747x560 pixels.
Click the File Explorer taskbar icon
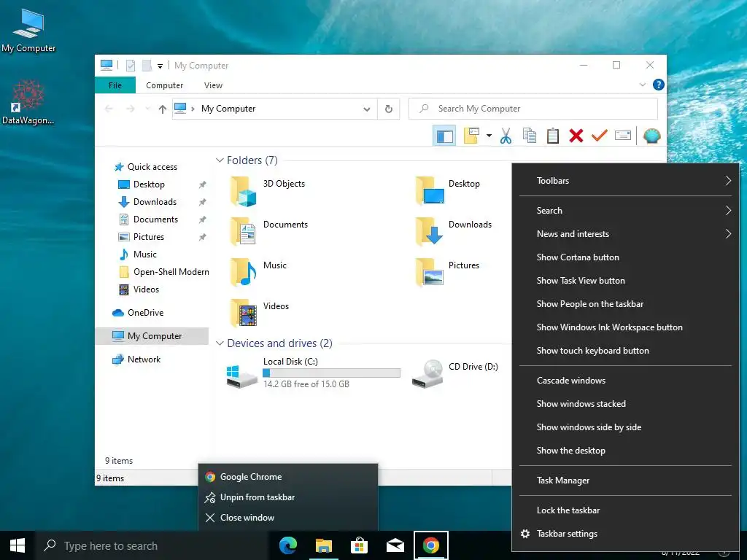[x=323, y=545]
